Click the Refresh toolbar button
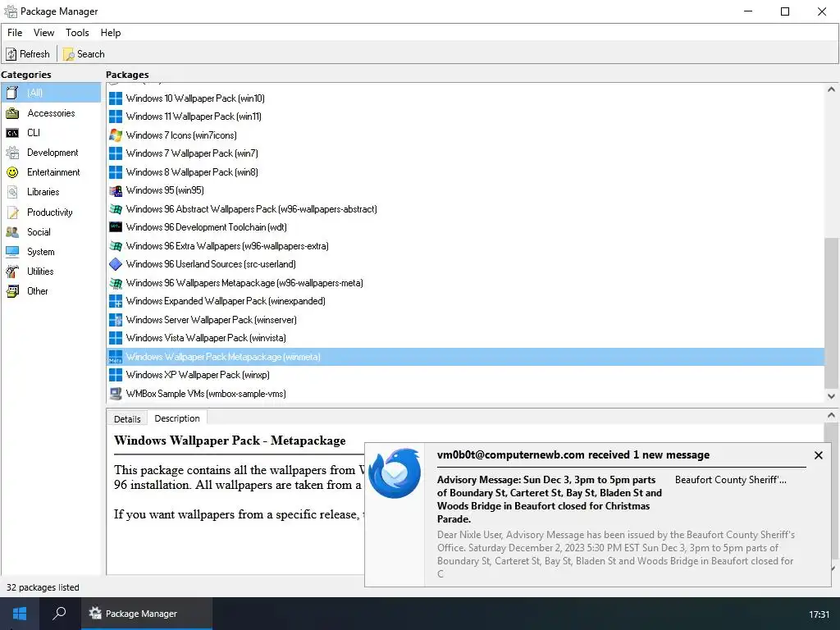The image size is (840, 630). coord(28,54)
